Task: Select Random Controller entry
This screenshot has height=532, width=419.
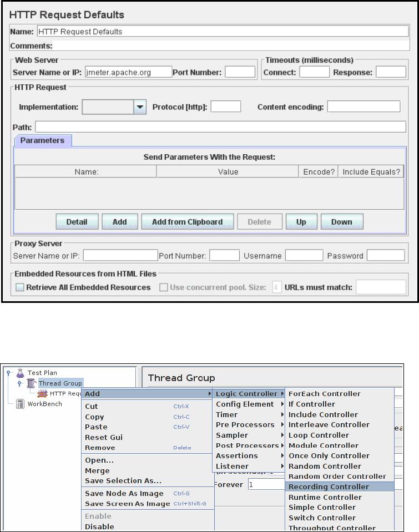Action: [x=340, y=466]
